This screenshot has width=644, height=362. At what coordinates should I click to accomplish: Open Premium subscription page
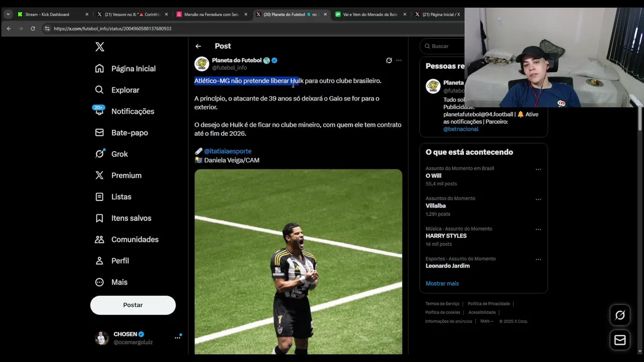click(x=119, y=175)
